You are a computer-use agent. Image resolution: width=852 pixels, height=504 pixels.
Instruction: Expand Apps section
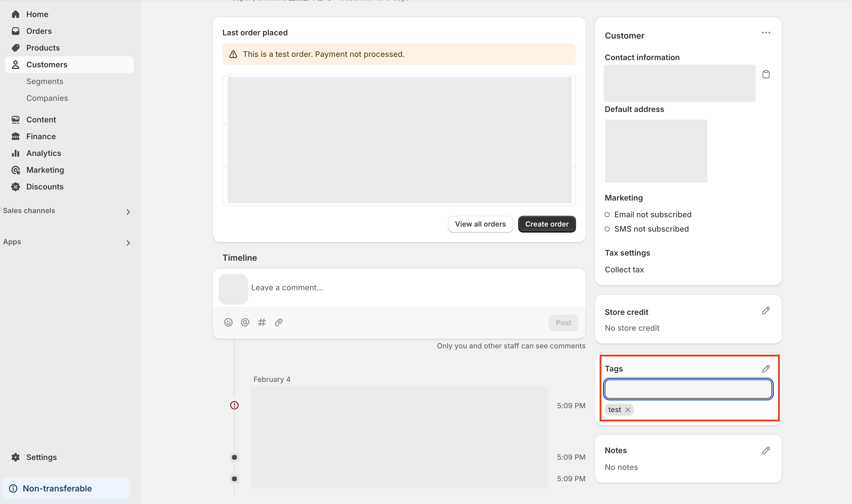128,243
